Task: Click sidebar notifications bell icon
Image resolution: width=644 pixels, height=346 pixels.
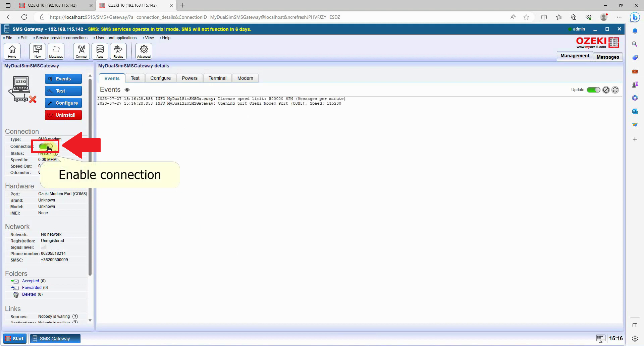Action: [635, 31]
